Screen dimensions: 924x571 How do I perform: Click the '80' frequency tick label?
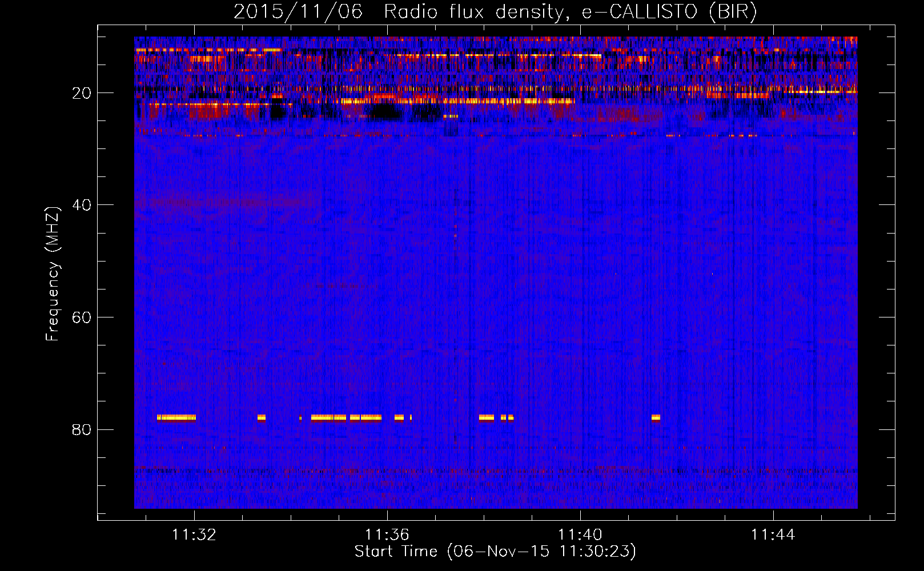tap(82, 429)
